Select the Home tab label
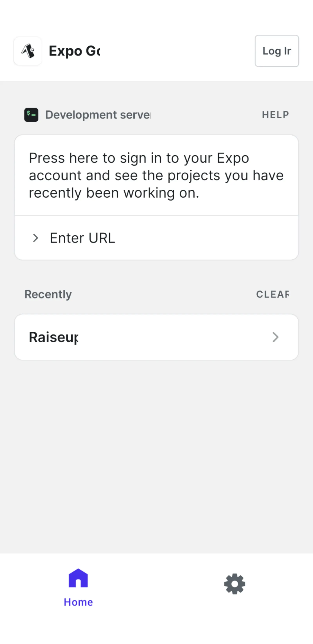This screenshot has width=313, height=644. click(78, 602)
